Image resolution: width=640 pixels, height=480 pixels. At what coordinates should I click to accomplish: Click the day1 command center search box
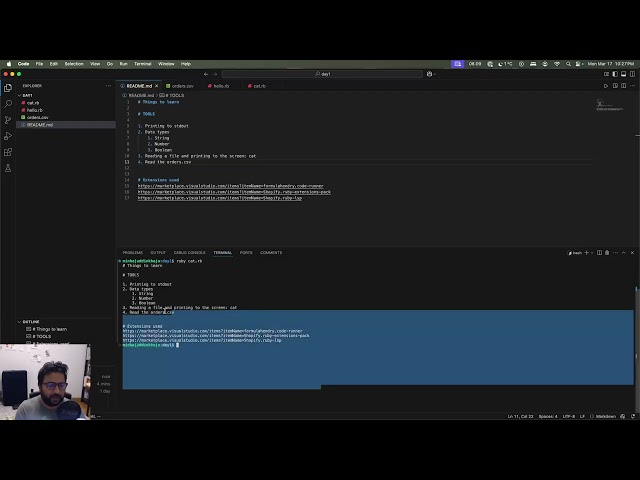click(x=322, y=74)
